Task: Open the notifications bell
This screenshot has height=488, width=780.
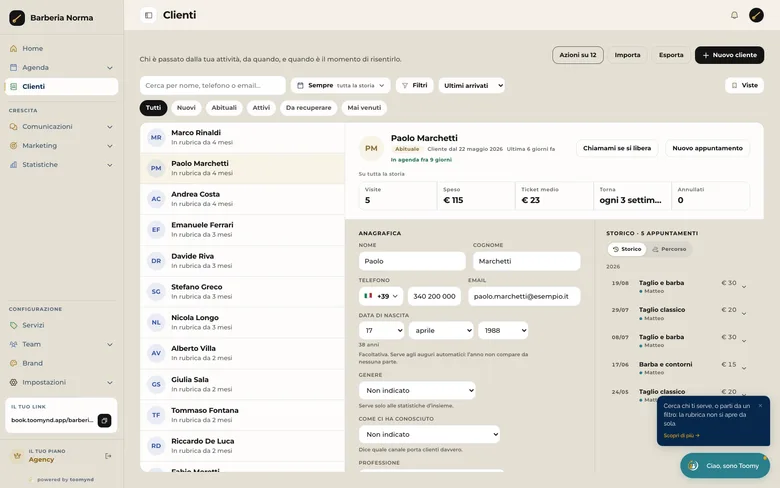Action: coord(734,15)
